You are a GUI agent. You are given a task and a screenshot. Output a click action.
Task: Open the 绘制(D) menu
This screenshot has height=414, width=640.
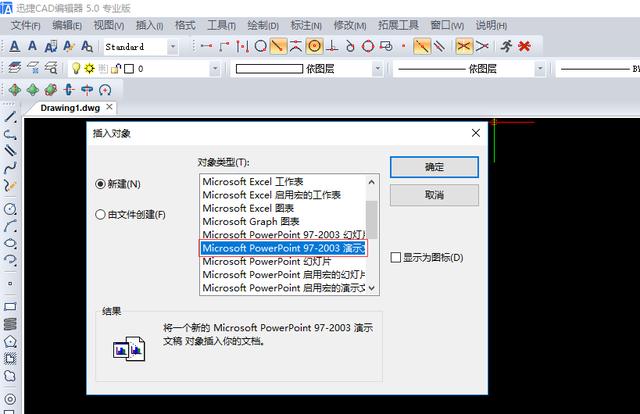point(263,25)
